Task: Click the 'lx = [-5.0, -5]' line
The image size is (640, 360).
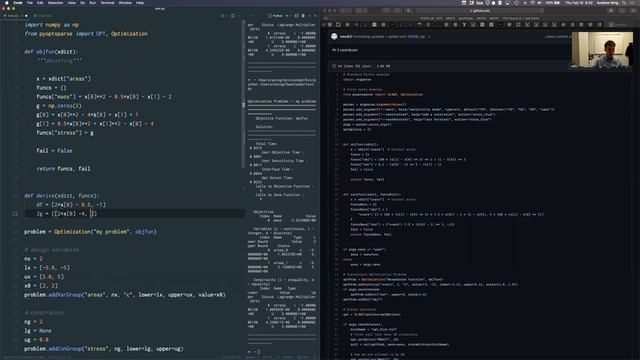Action: pos(47,267)
